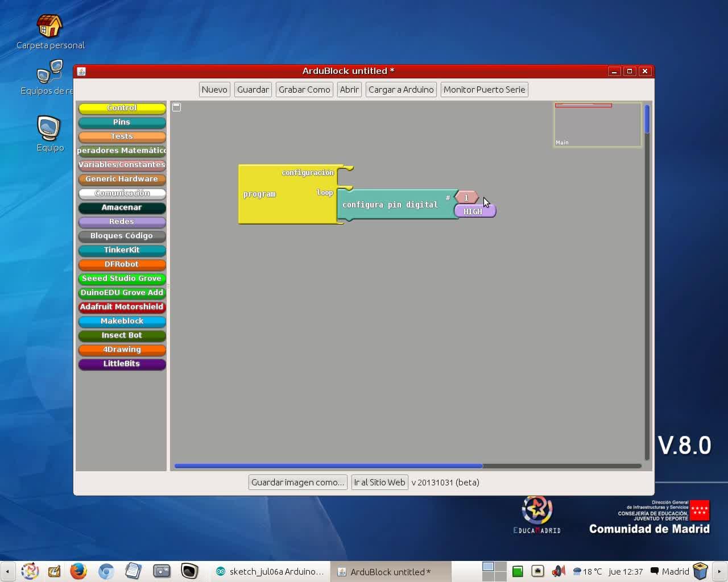This screenshot has width=728, height=582.
Task: Open Carpeta personal desktop folder
Action: pyautogui.click(x=49, y=27)
